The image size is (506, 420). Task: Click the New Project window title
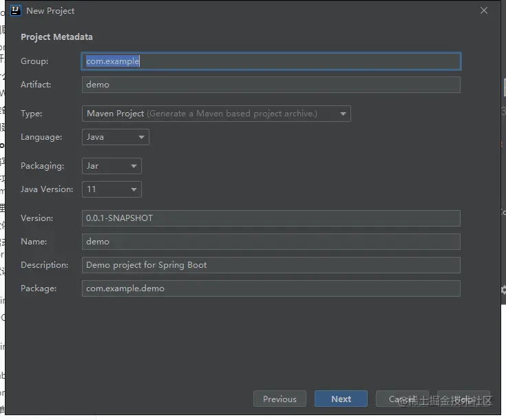tap(50, 11)
